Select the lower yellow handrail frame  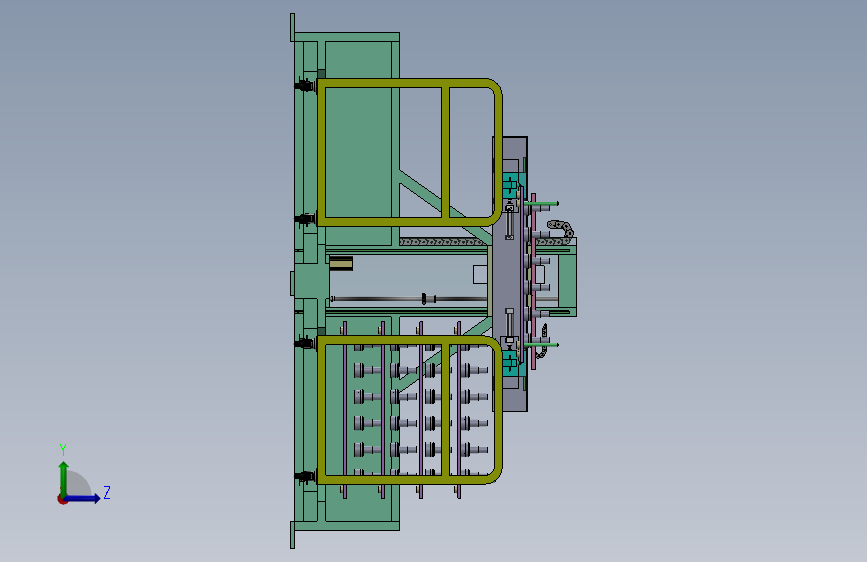[x=409, y=410]
